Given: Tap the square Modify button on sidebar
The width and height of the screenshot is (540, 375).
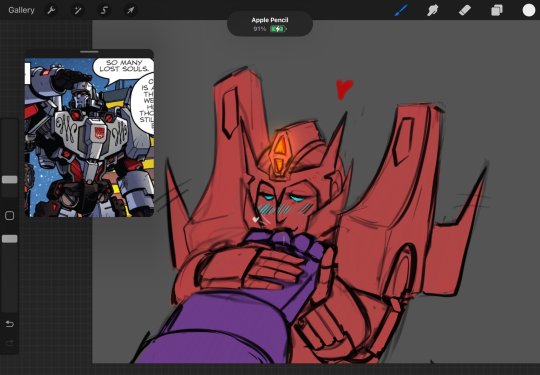Looking at the screenshot, I should pyautogui.click(x=10, y=216).
